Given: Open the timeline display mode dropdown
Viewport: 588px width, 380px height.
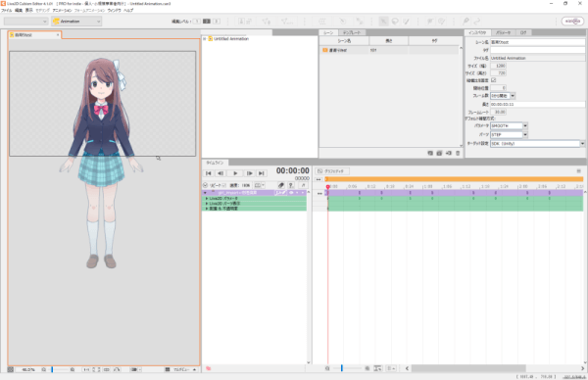Looking at the screenshot, I should click(x=260, y=185).
